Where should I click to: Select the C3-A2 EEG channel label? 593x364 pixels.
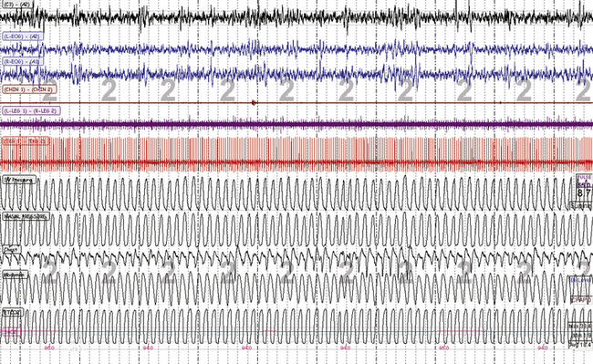[x=16, y=5]
